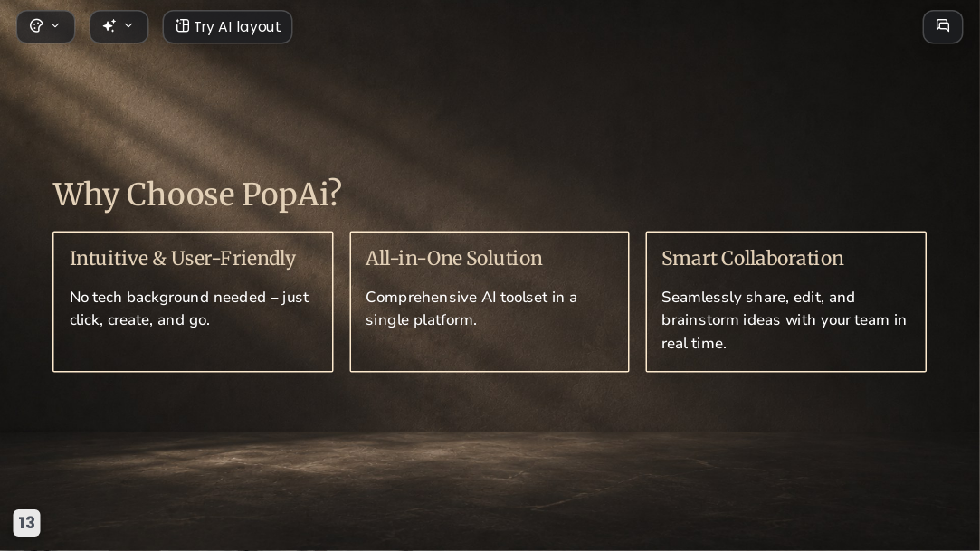Select the All-in-One Solution heading
The height and width of the screenshot is (551, 980).
click(x=453, y=259)
